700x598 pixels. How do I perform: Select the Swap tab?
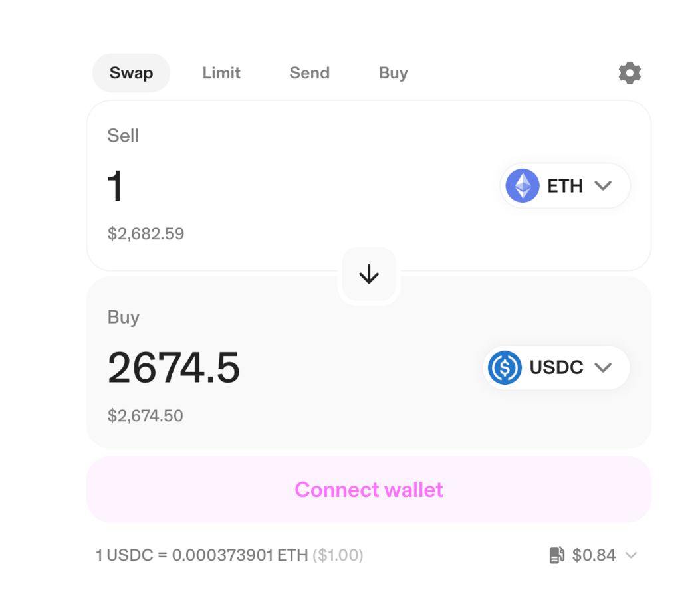pyautogui.click(x=131, y=73)
